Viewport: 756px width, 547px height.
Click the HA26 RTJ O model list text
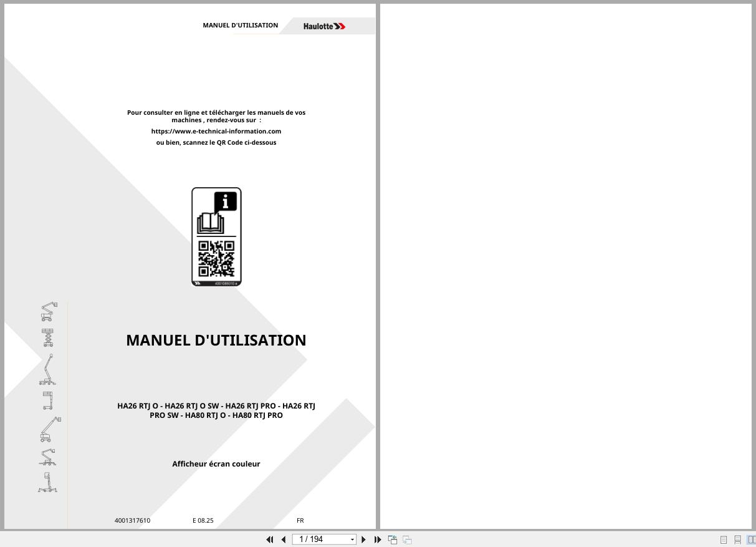click(216, 410)
